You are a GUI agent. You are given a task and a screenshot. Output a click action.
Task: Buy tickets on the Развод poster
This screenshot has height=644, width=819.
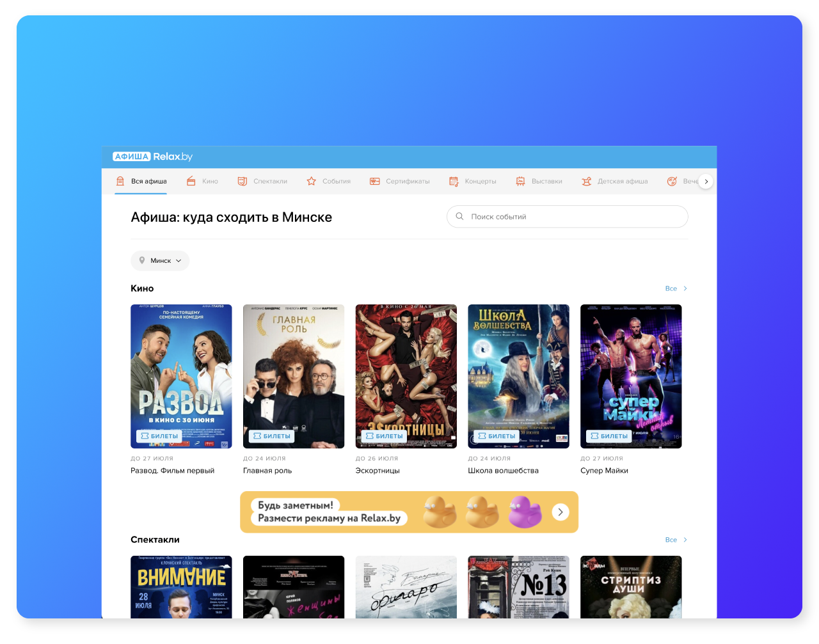(x=159, y=436)
